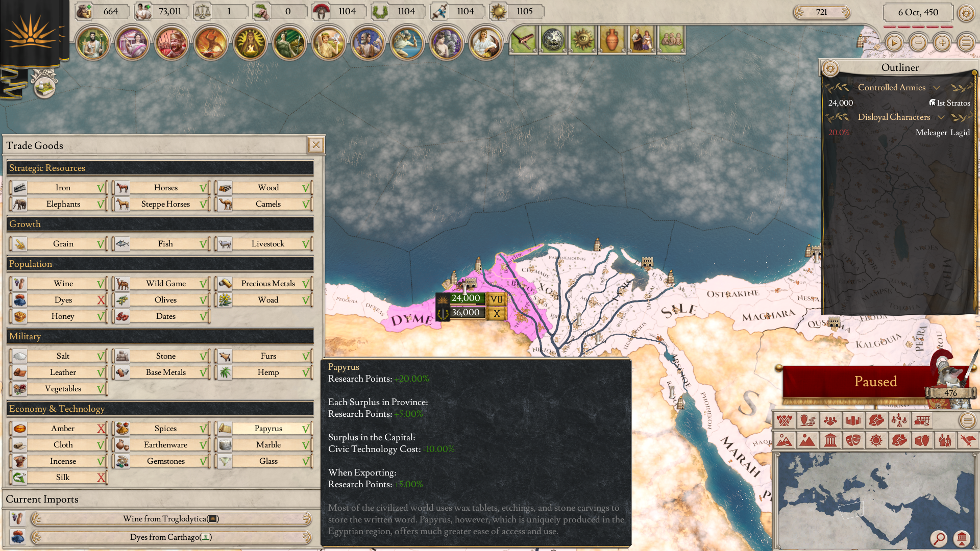The width and height of the screenshot is (980, 551).
Task: Click the golden sun religious power icon
Action: [499, 11]
